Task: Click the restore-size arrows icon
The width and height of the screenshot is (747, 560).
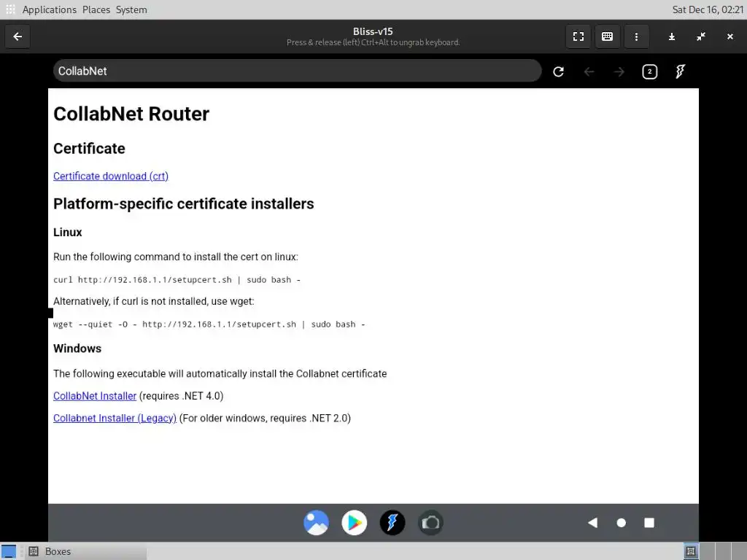Action: coord(701,36)
